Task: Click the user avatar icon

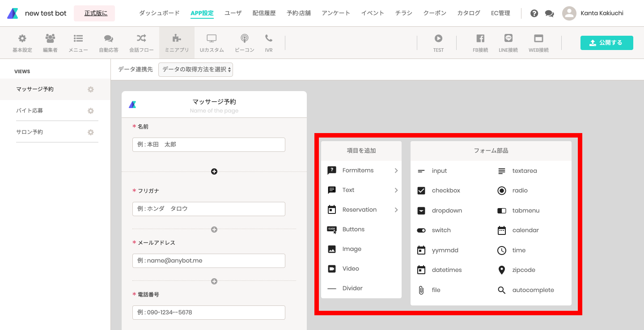Action: [x=569, y=13]
